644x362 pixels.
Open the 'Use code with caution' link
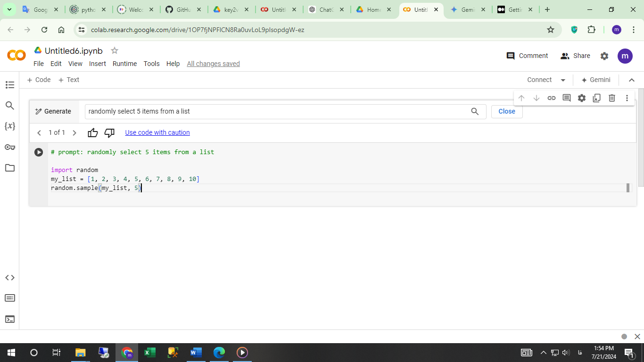pyautogui.click(x=157, y=133)
